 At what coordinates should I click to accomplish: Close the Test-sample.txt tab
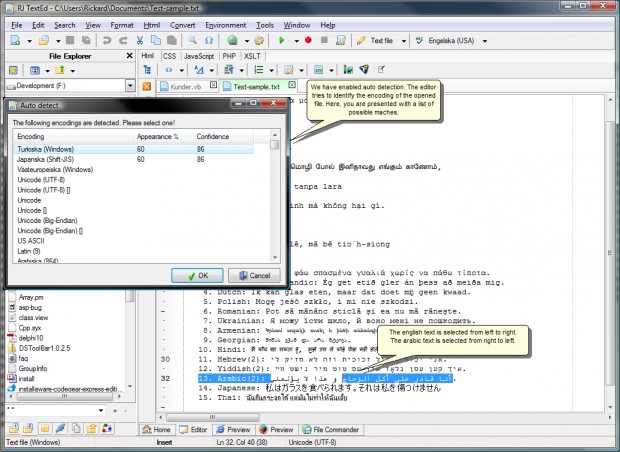pyautogui.click(x=292, y=85)
